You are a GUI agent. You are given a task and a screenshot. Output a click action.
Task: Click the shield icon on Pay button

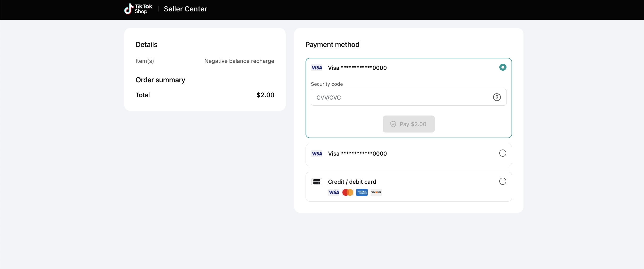(393, 124)
